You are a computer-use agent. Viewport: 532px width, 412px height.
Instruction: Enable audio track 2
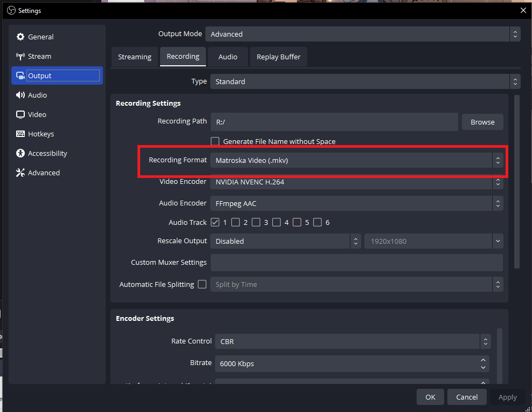tap(236, 222)
